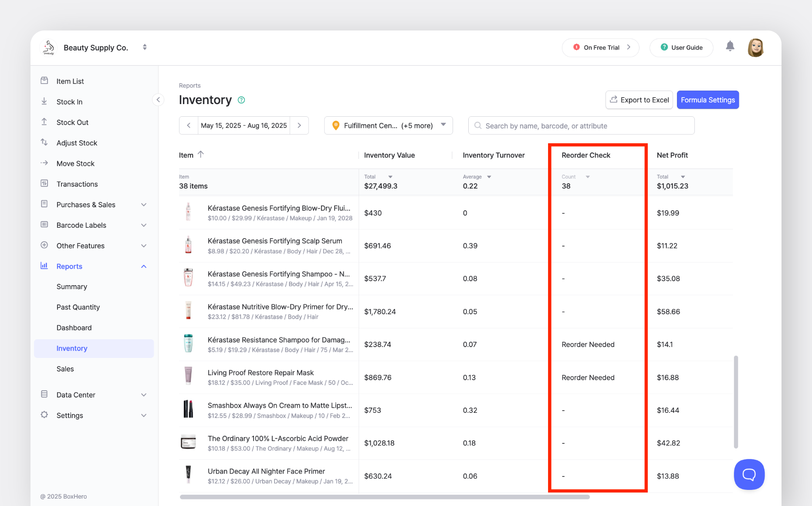This screenshot has height=506, width=812.
Task: Sort by Item column arrow
Action: coord(201,155)
